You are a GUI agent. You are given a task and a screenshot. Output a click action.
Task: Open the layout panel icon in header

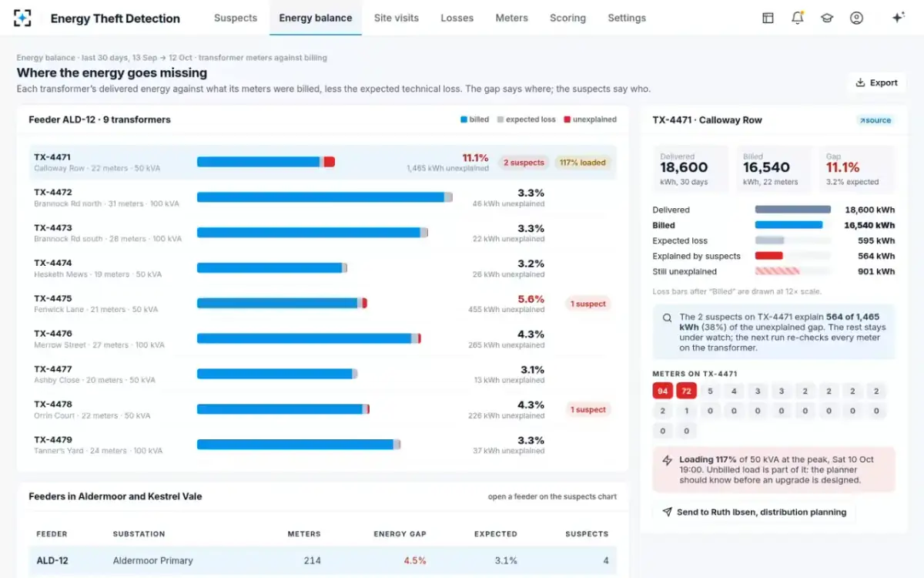768,18
